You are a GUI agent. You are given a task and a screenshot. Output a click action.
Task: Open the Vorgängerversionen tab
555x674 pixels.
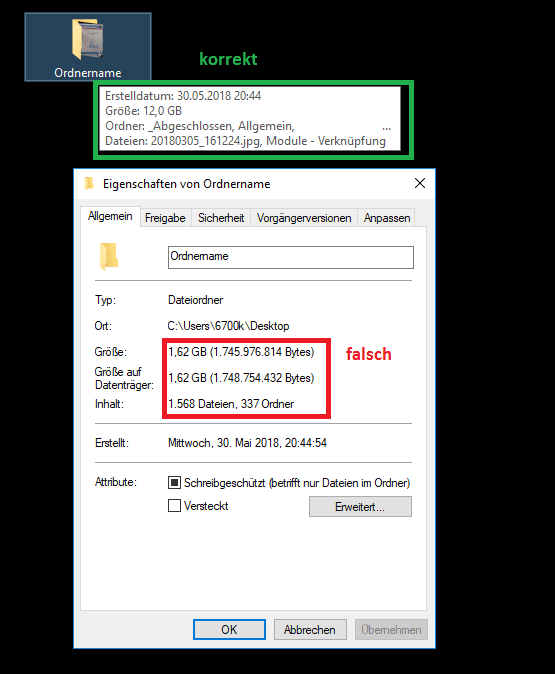point(304,218)
